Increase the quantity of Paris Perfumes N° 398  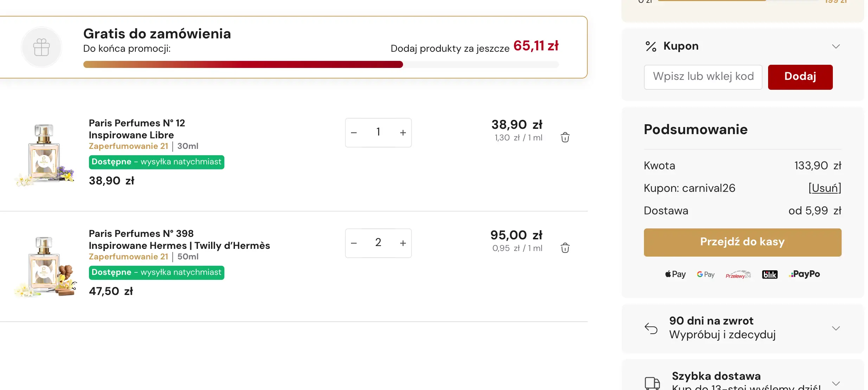coord(403,243)
